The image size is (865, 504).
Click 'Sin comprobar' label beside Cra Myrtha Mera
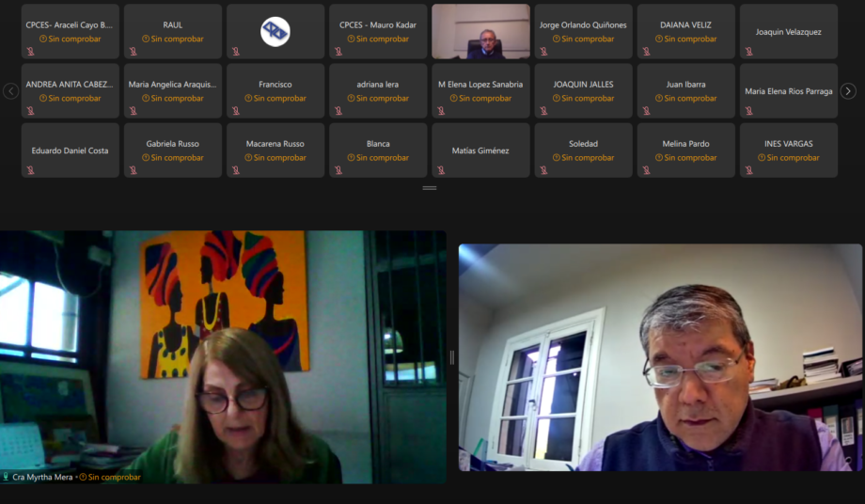pyautogui.click(x=114, y=477)
